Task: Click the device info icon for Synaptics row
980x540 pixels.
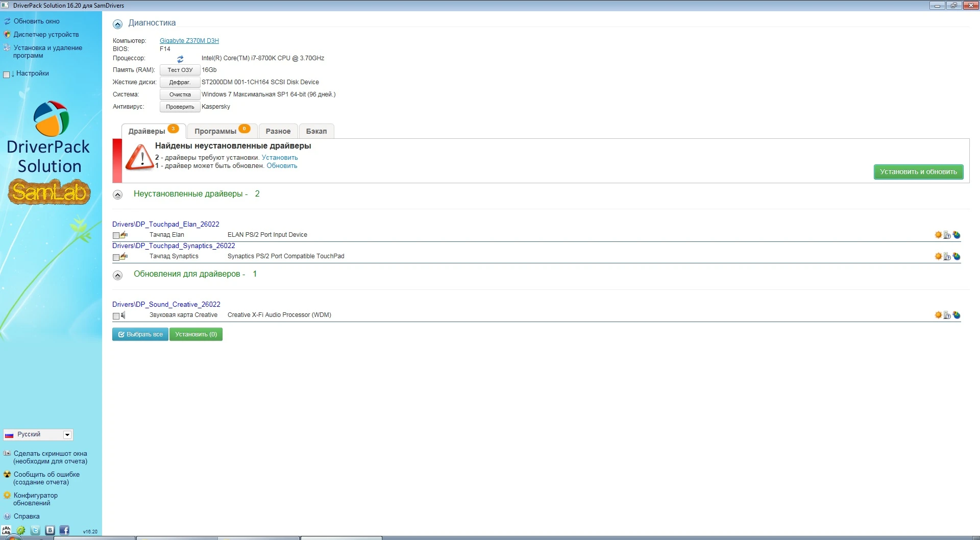Action: click(x=947, y=256)
